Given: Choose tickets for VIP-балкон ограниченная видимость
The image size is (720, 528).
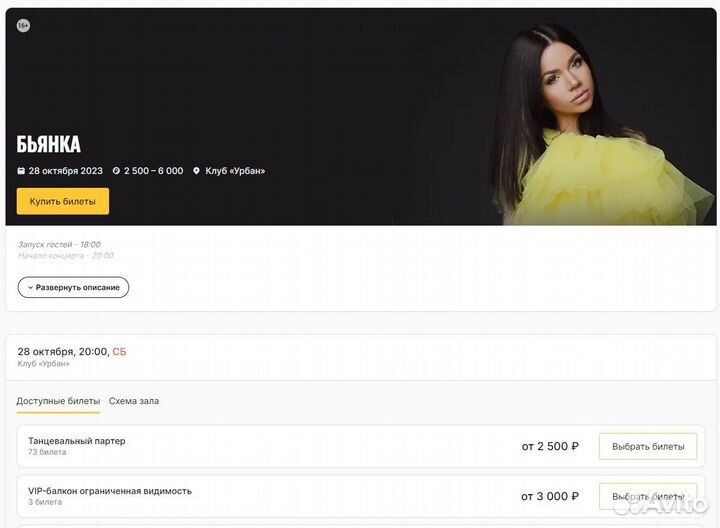Looking at the screenshot, I should (x=648, y=496).
